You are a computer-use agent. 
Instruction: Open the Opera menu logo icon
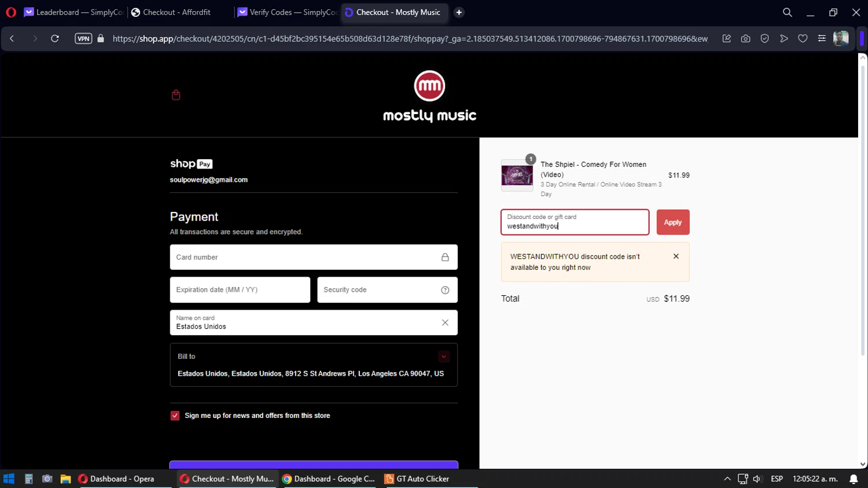coord(11,12)
